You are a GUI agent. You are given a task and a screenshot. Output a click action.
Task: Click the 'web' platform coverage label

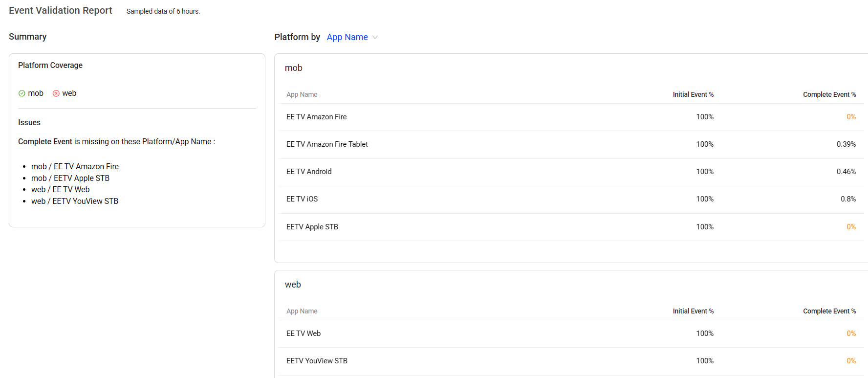tap(69, 93)
